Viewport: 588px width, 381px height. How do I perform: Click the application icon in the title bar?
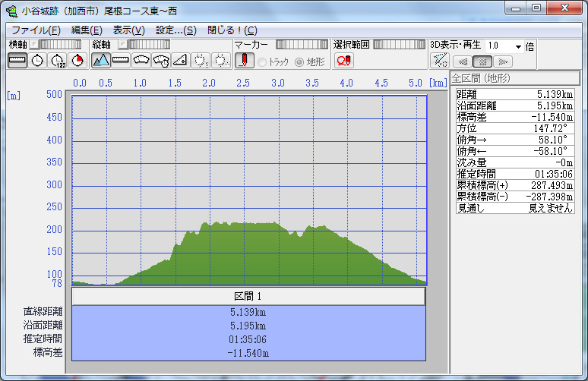pos(12,11)
